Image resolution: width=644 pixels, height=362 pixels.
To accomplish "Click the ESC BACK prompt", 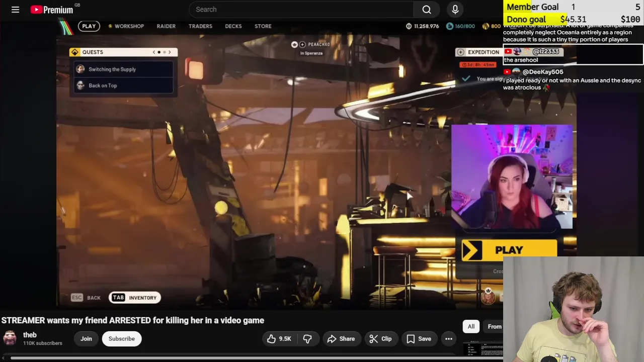I will click(86, 298).
